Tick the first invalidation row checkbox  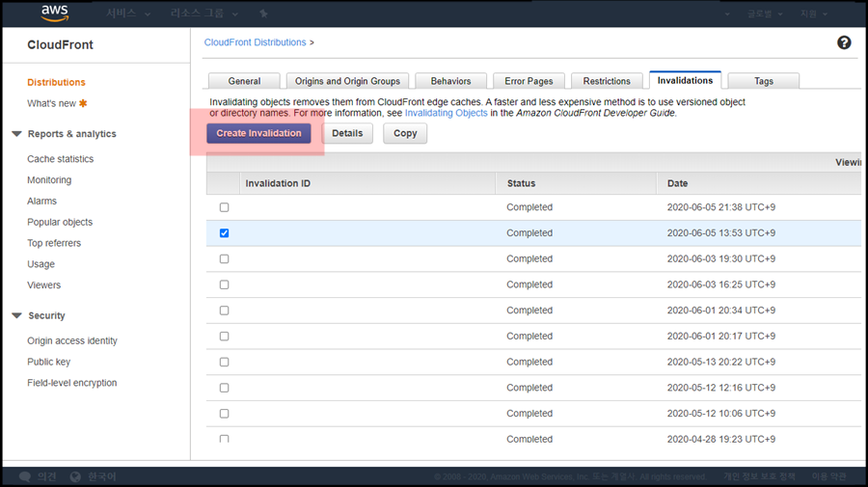pos(224,207)
